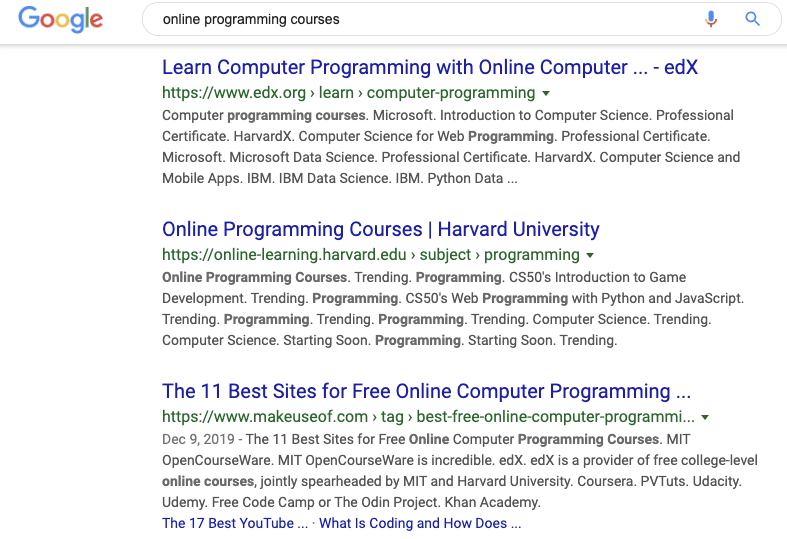Open 'Online Programming Courses | Harvard University' result
Screen dimensions: 787x539
pos(380,229)
